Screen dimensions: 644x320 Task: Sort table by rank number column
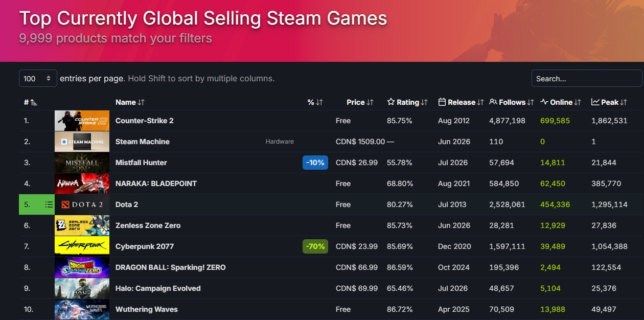tap(31, 102)
